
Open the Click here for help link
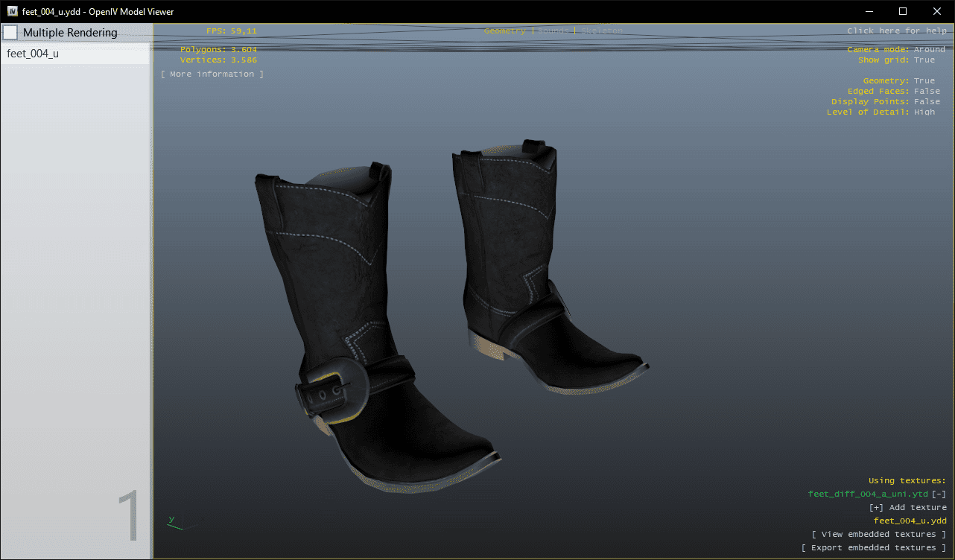coord(895,31)
